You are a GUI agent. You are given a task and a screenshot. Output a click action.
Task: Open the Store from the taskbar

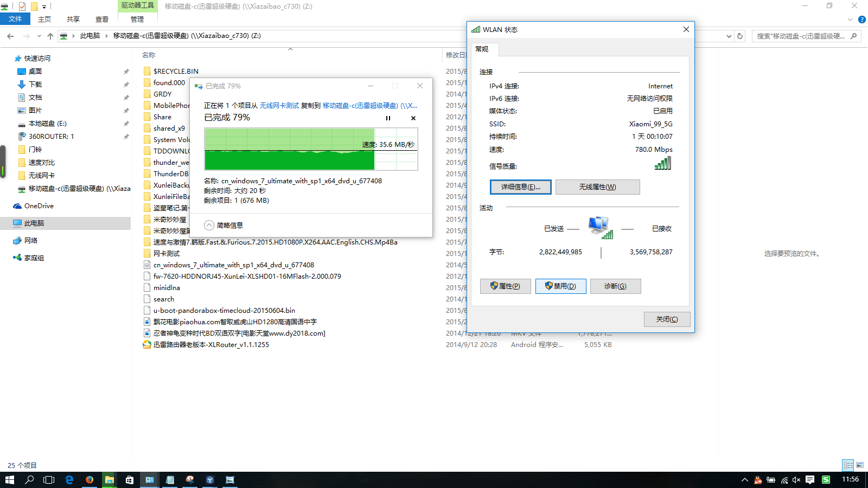coord(130,480)
